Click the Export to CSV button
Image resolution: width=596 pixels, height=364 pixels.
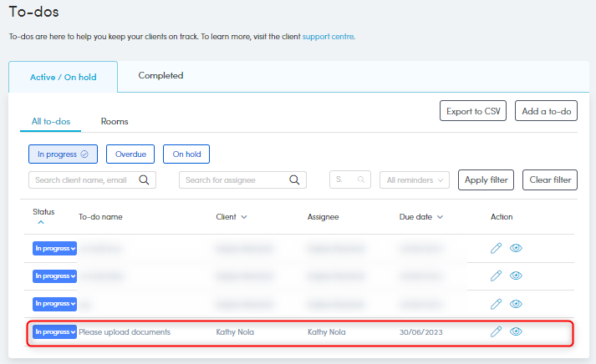point(472,111)
